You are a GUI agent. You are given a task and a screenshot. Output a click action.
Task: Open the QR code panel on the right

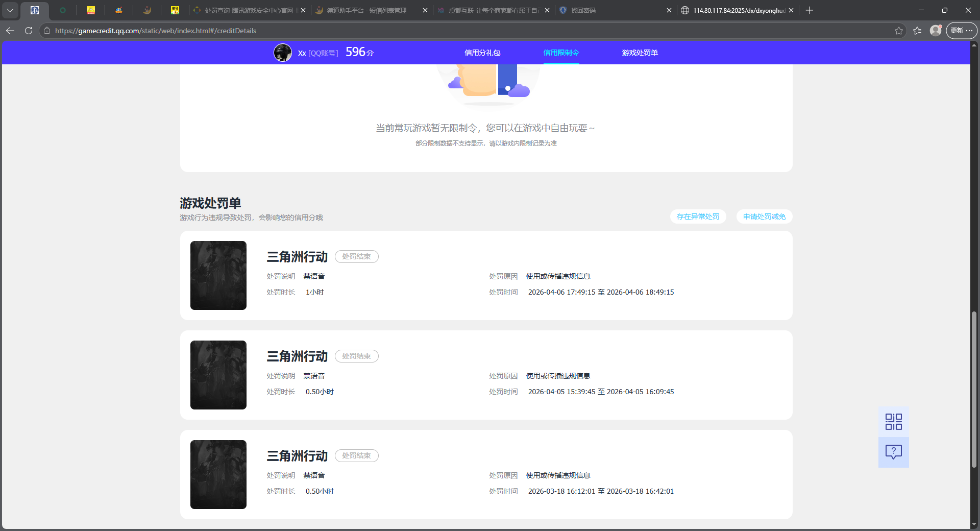pos(893,421)
